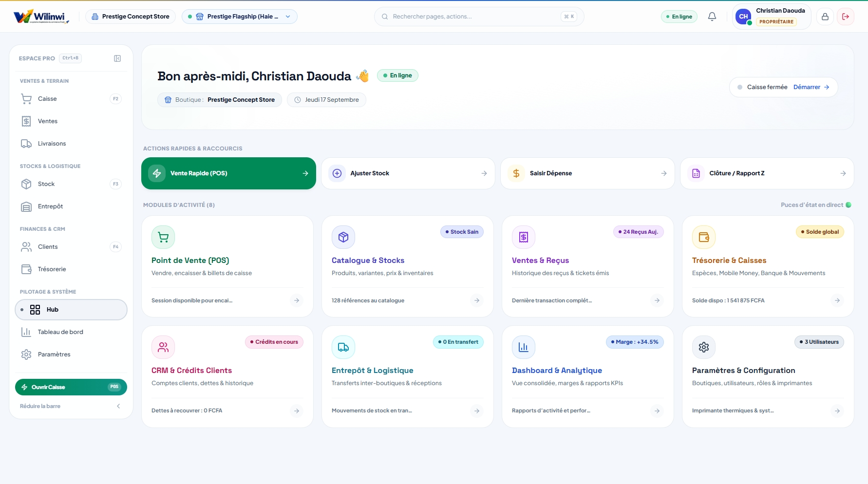The image size is (868, 484).
Task: Click the Ouvrir Caisse button
Action: click(x=71, y=387)
